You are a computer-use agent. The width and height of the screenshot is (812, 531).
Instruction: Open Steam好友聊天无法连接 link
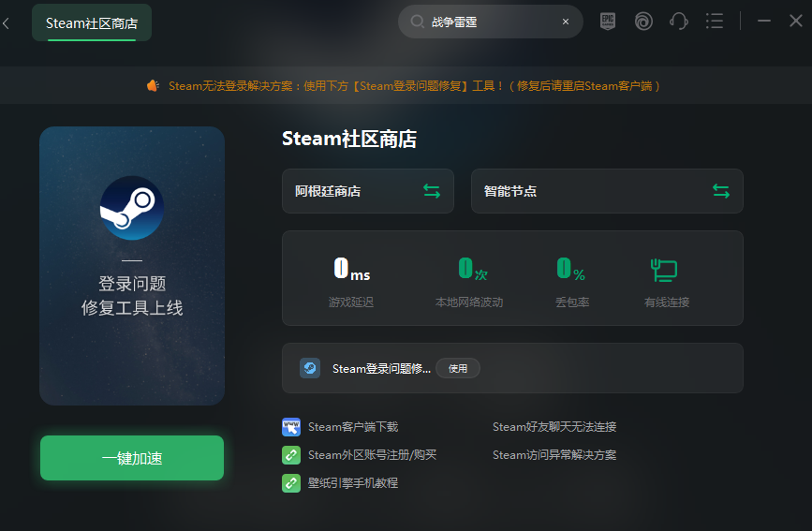(x=554, y=427)
